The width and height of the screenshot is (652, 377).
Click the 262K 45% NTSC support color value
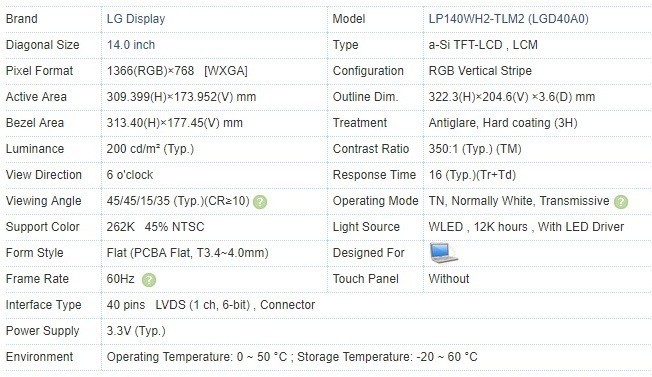click(x=156, y=227)
